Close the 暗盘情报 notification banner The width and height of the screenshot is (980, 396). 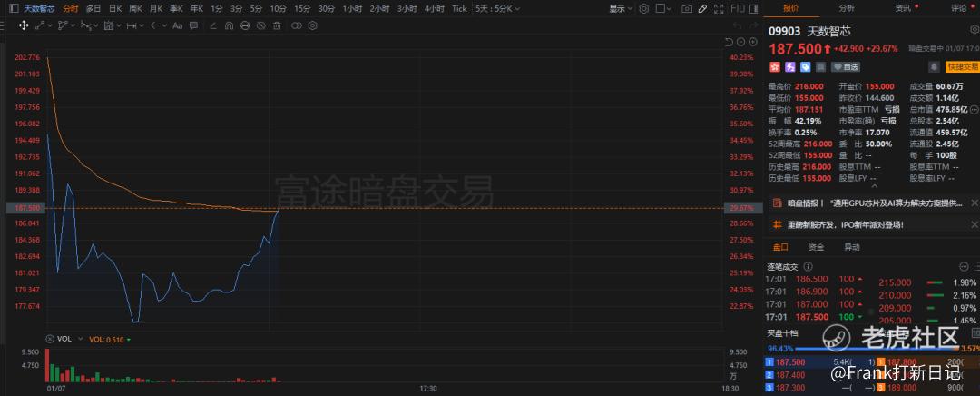(975, 203)
